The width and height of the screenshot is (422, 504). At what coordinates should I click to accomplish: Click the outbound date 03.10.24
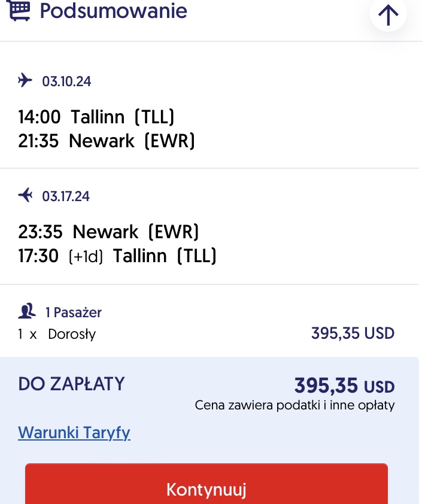pos(66,81)
